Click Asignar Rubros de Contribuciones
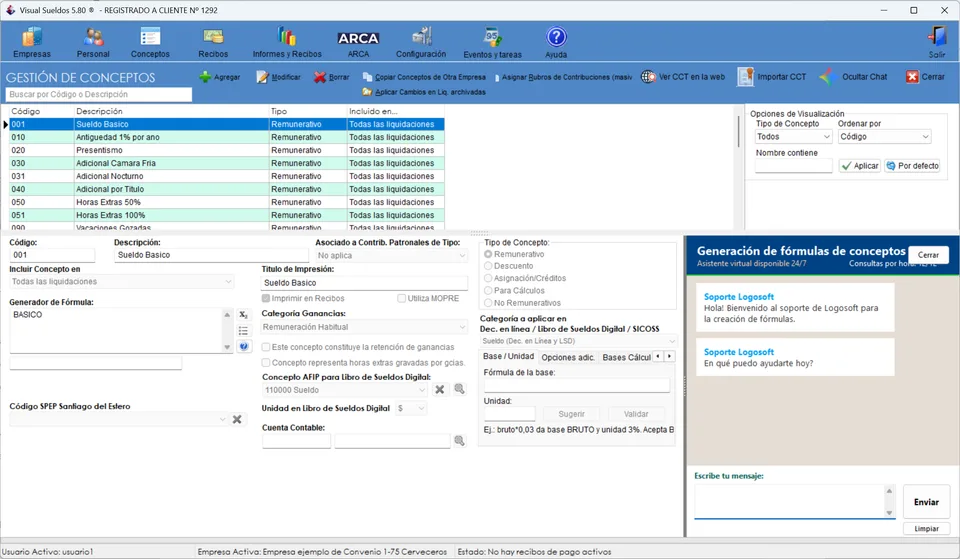This screenshot has width=960, height=559. click(x=562, y=77)
